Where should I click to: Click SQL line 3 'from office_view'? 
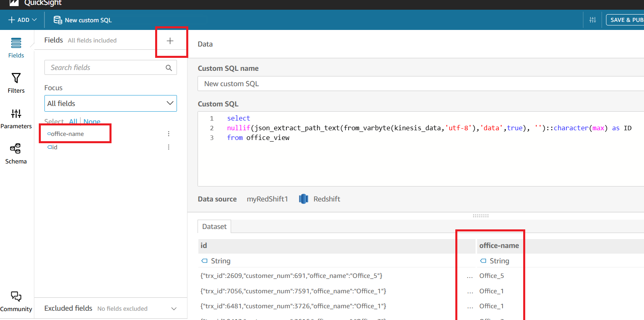[258, 138]
